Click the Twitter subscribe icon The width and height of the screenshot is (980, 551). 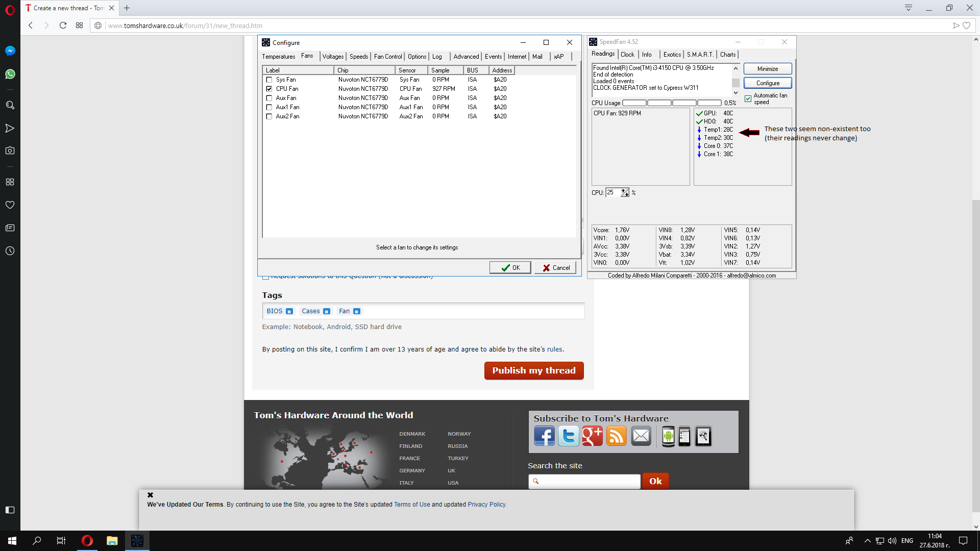point(568,436)
